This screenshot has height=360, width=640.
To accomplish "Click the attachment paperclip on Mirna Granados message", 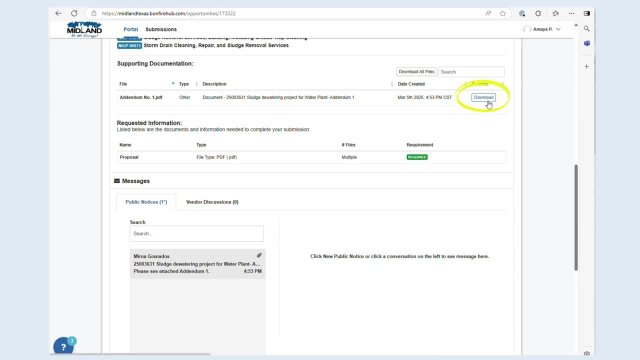I will click(x=259, y=255).
